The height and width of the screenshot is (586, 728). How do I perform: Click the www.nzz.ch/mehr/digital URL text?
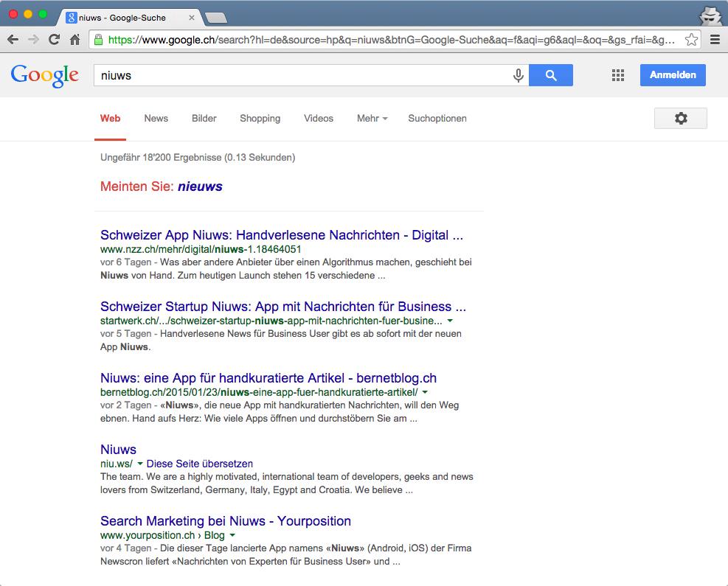(x=201, y=249)
